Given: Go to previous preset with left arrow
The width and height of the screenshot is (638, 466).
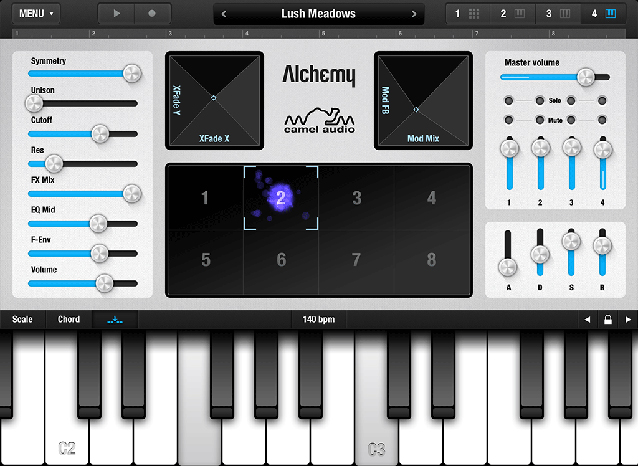Looking at the screenshot, I should [x=223, y=14].
